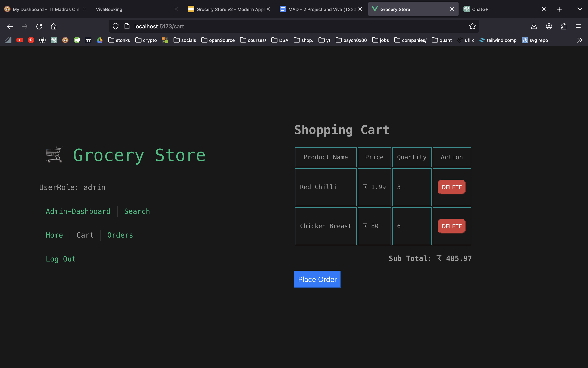Open the YouTube bookmark
Viewport: 588px width, 368px height.
tap(20, 40)
